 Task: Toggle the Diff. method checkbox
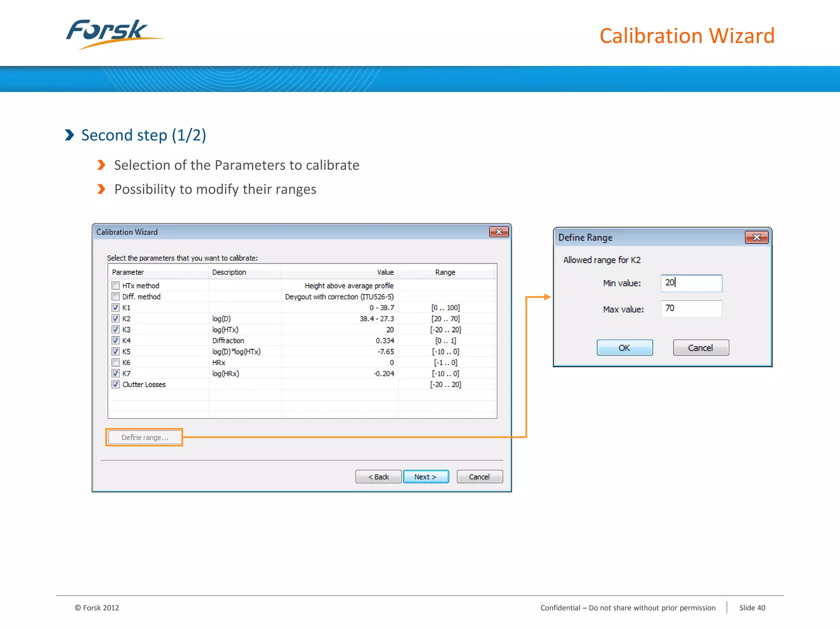tap(116, 297)
